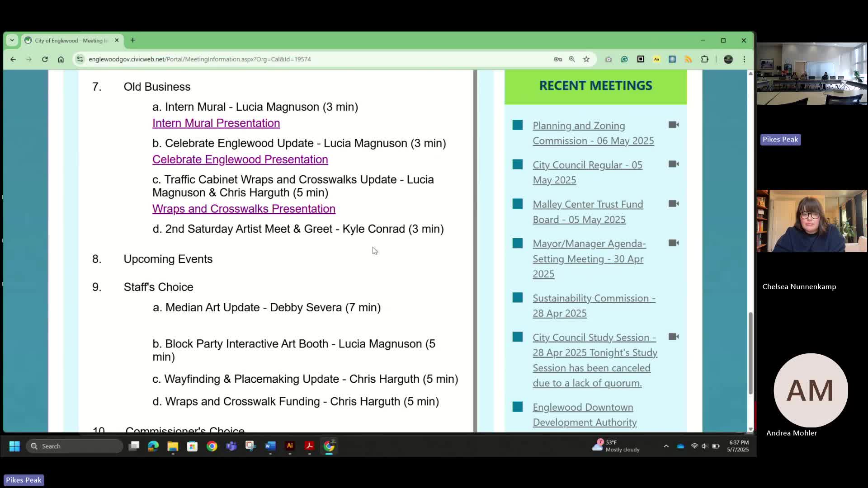
Task: Expand the tab search dropdown arrow
Action: point(12,40)
